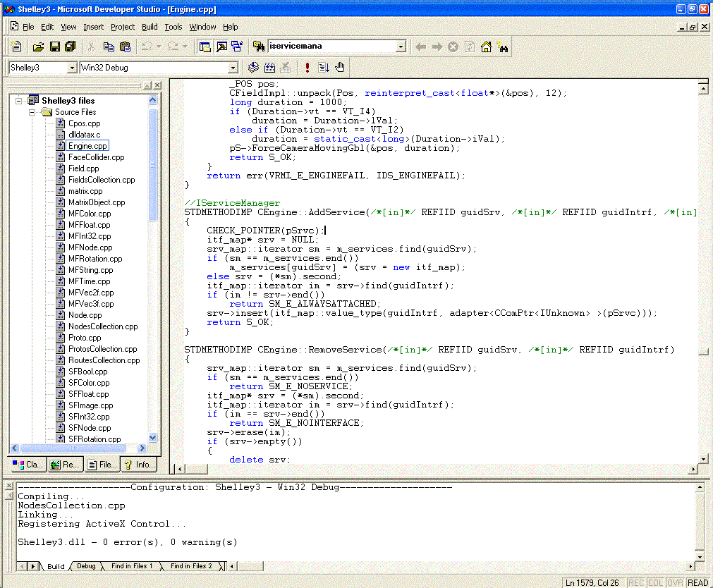This screenshot has height=588, width=713.
Task: Open the Find combo box dropdown arrow
Action: [x=401, y=47]
